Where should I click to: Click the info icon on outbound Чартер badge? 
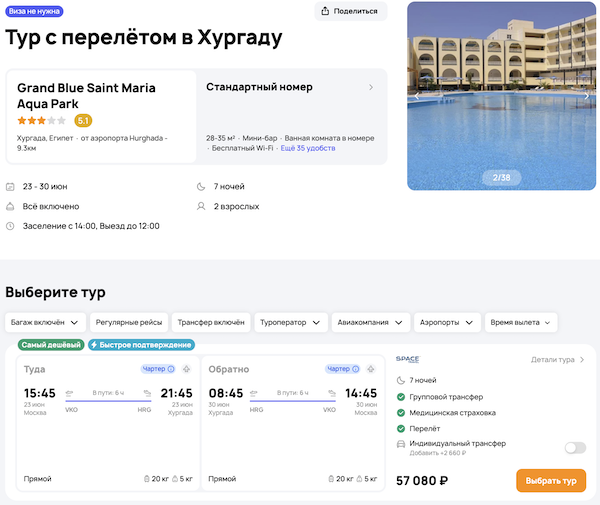[x=171, y=369]
